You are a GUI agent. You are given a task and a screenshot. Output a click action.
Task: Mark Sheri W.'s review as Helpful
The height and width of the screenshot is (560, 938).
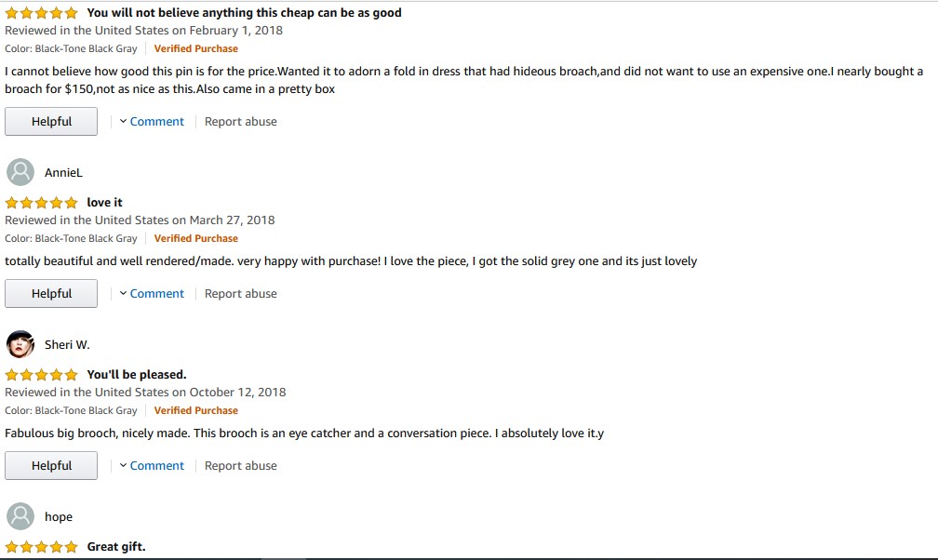click(51, 466)
